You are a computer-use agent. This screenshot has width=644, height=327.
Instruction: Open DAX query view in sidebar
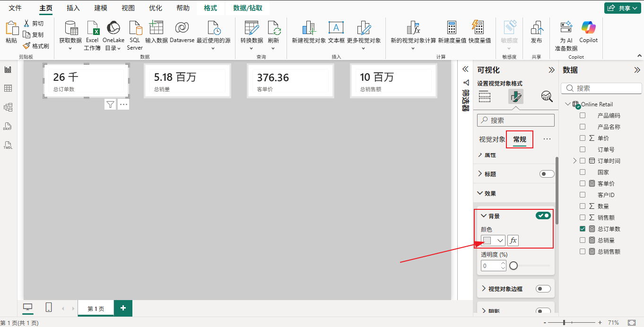[x=8, y=126]
